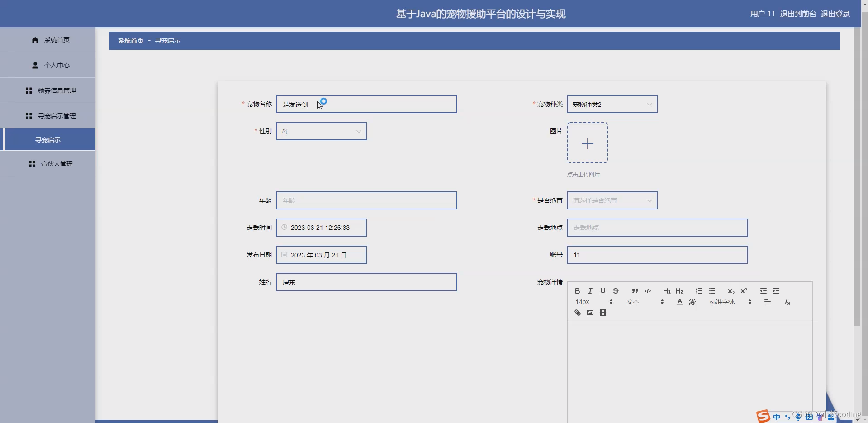
Task: Open the 走丢时间 datetime picker
Action: pos(321,228)
